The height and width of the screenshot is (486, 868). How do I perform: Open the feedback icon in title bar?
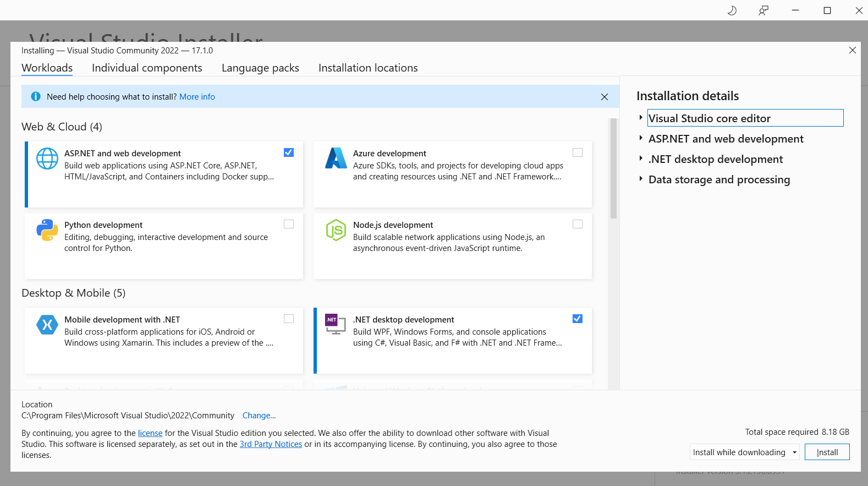point(763,10)
